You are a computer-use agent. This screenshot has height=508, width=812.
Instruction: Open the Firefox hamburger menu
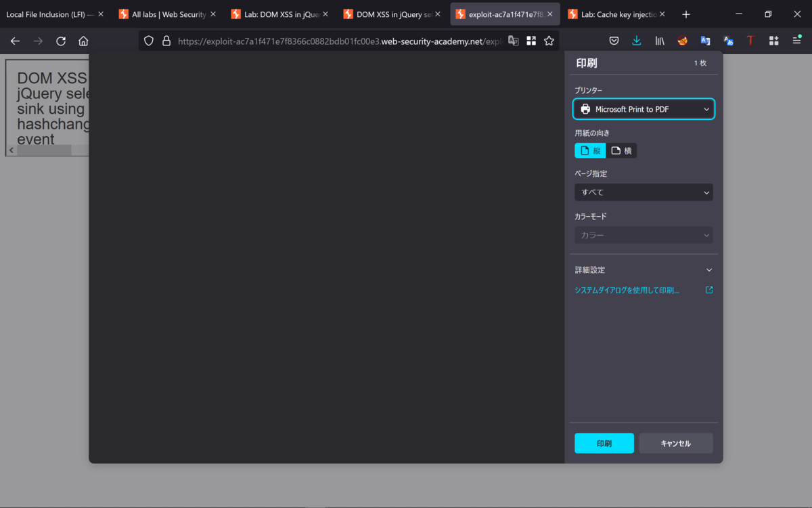[796, 41]
